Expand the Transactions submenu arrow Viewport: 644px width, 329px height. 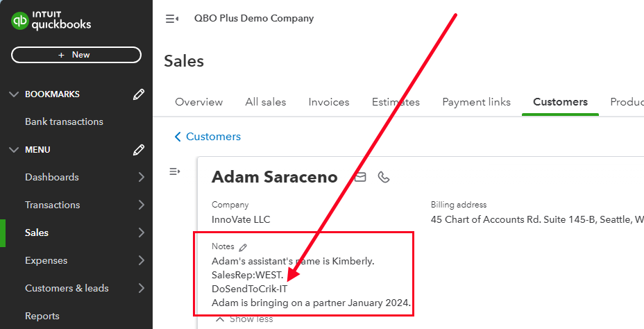[141, 205]
